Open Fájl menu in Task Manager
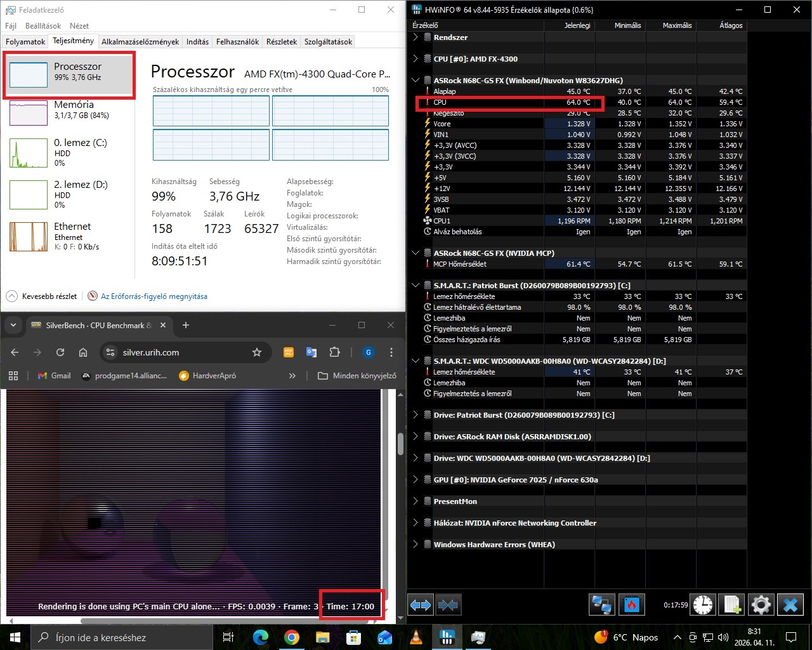The image size is (812, 650). coord(11,26)
